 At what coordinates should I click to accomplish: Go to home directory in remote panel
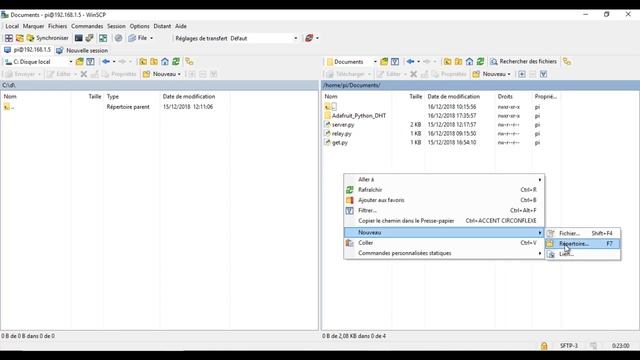pyautogui.click(x=470, y=62)
